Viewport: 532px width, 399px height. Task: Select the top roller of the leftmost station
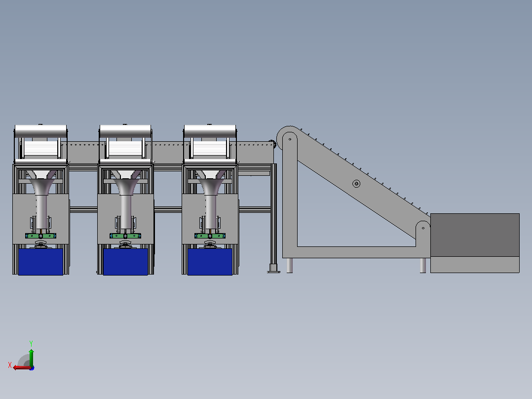point(40,131)
